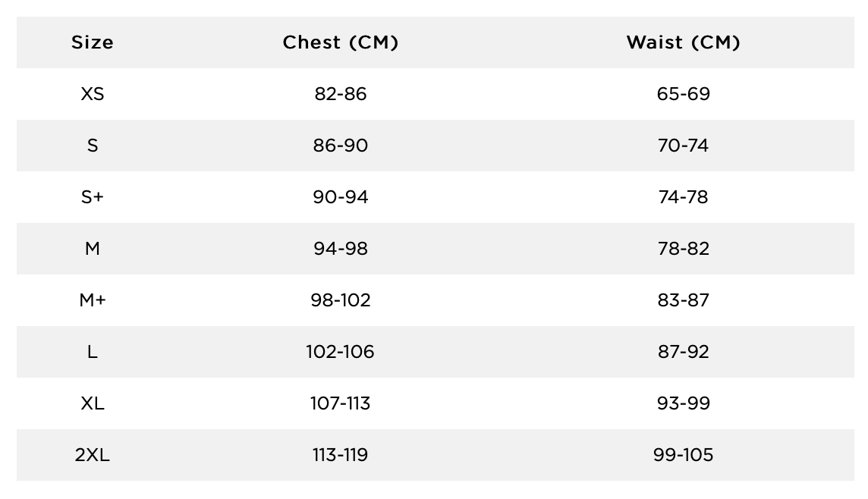
Task: Click chest value 82-86
Action: coord(341,94)
